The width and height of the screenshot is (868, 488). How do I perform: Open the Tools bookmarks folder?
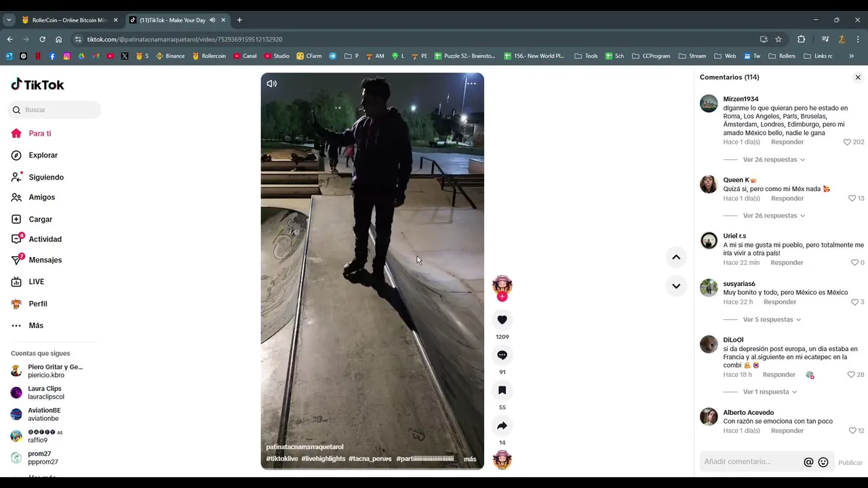coord(586,56)
